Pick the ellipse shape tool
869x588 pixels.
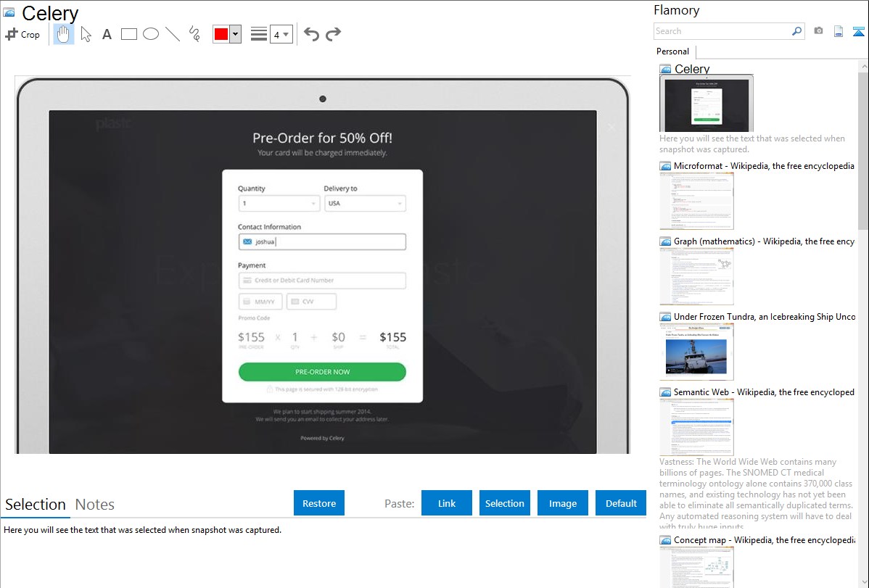tap(151, 34)
